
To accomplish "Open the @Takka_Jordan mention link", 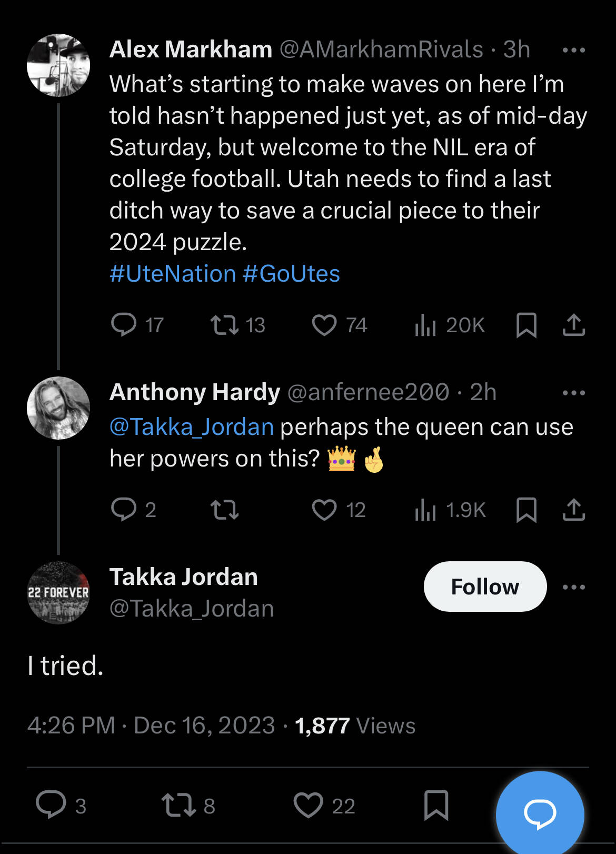I will point(192,427).
